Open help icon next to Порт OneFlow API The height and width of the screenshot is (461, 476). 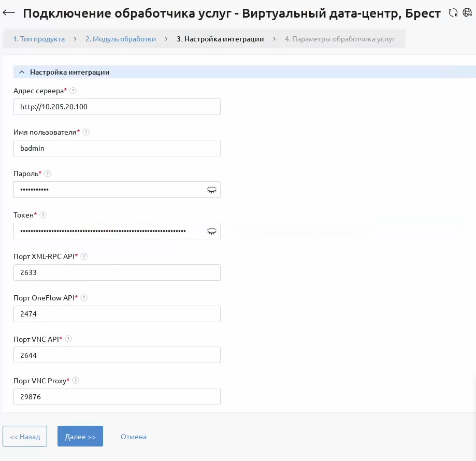pyautogui.click(x=84, y=298)
